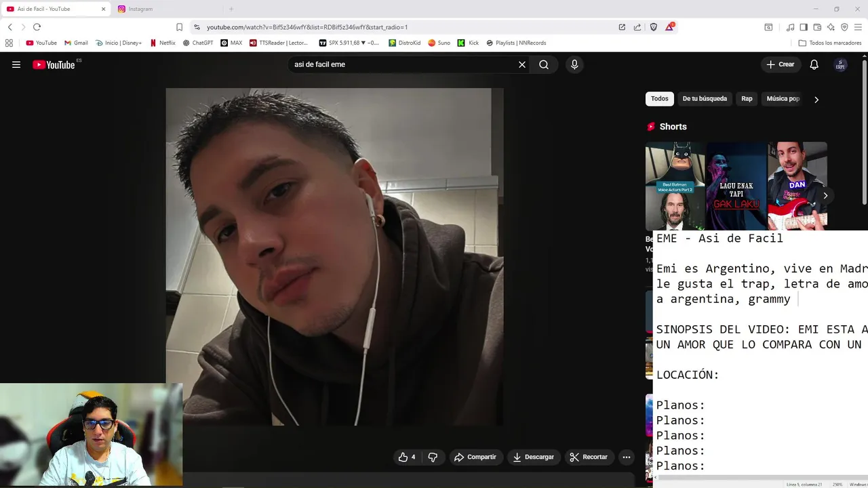Open the MAX bookmark
Screen dimensions: 868x488
(231, 43)
